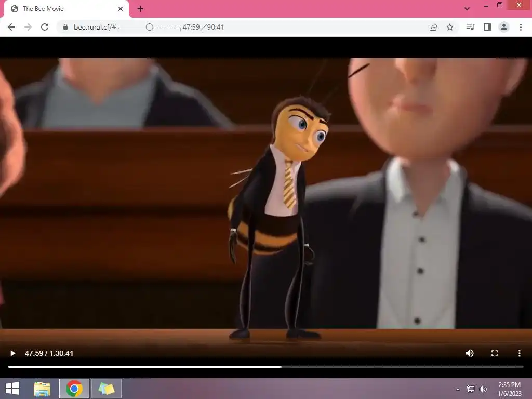Minimize the Chrome window
The image size is (532, 399).
click(486, 5)
